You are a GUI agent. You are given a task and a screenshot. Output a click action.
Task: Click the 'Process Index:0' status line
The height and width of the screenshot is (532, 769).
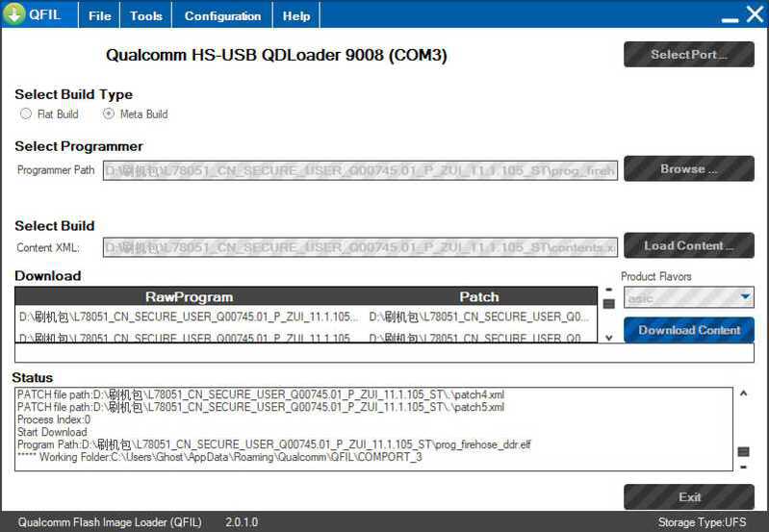[x=54, y=419]
